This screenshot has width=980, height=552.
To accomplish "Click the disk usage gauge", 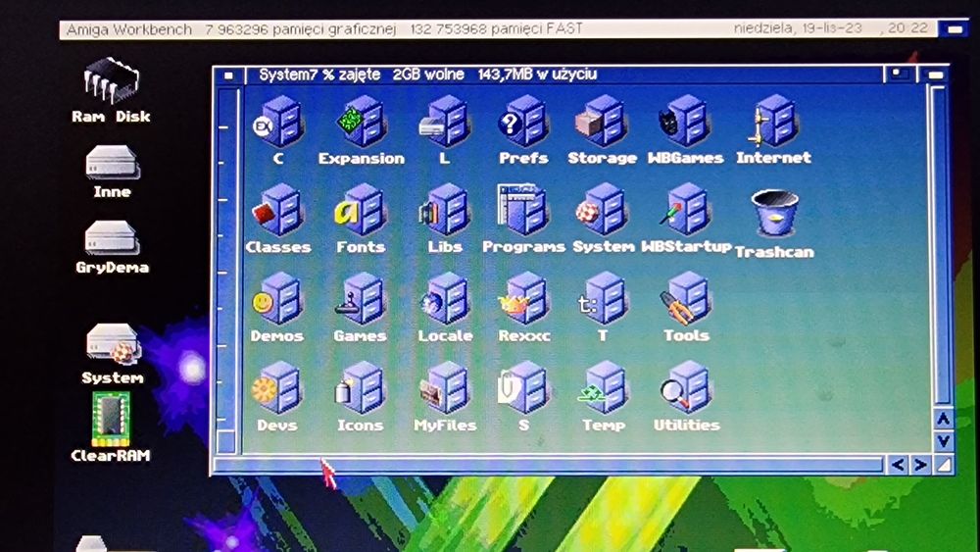I will pyautogui.click(x=228, y=270).
